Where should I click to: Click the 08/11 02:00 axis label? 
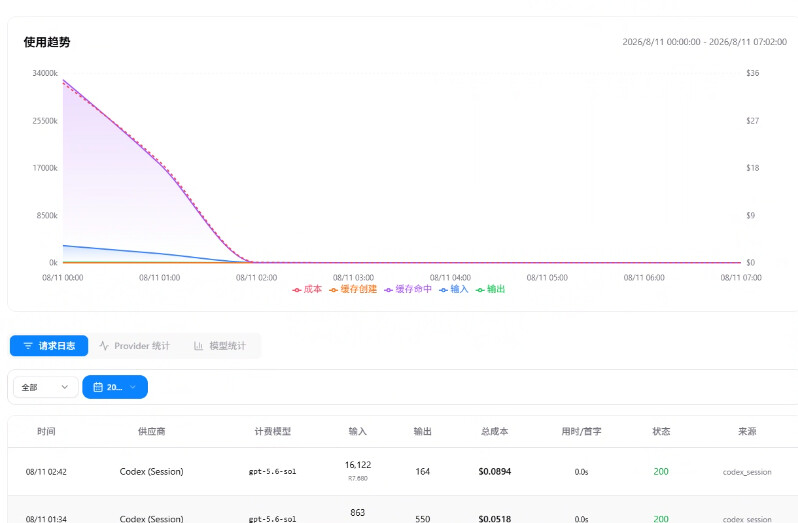point(256,278)
